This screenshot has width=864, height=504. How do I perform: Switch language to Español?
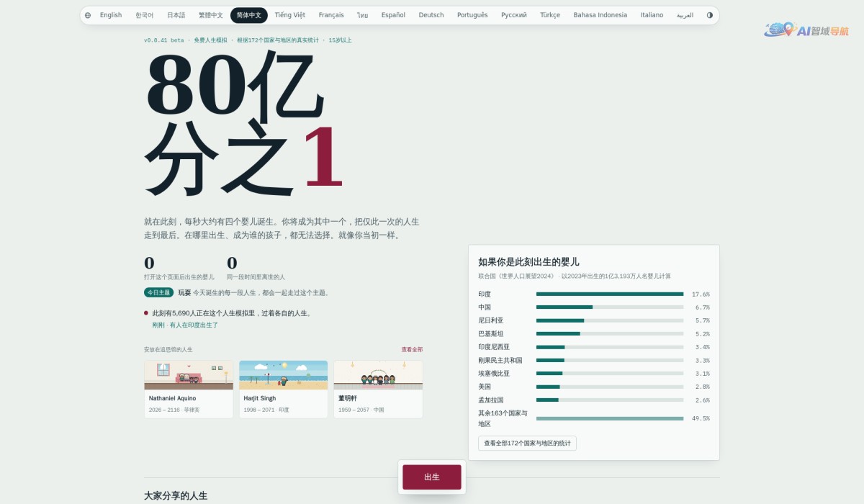[x=393, y=15]
